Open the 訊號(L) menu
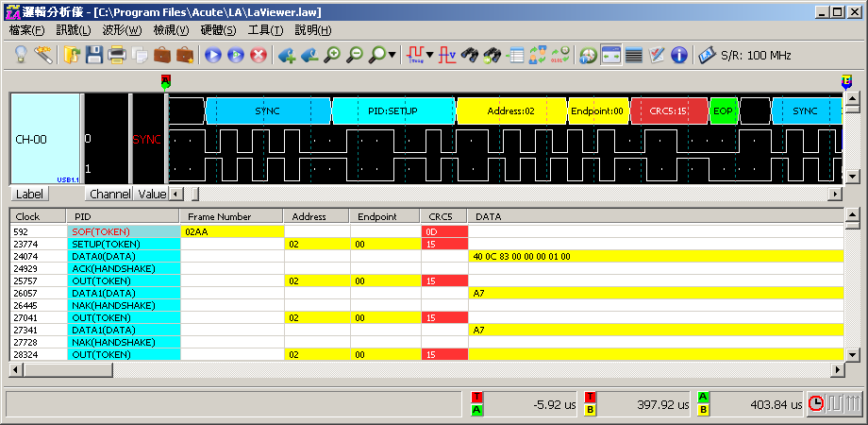The width and height of the screenshot is (868, 425). (73, 30)
